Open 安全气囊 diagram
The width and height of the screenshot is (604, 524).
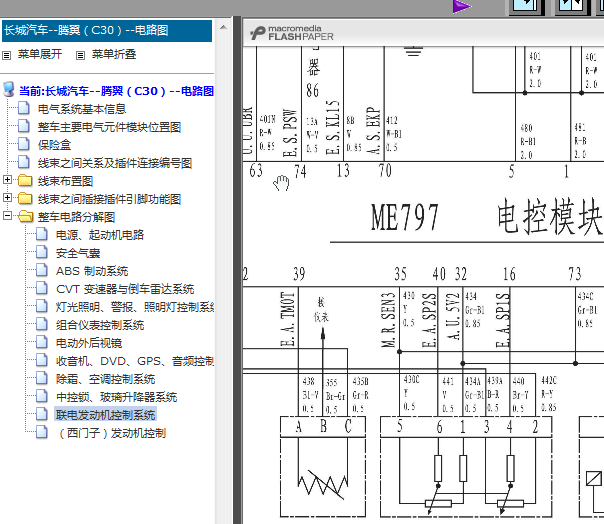click(x=78, y=253)
